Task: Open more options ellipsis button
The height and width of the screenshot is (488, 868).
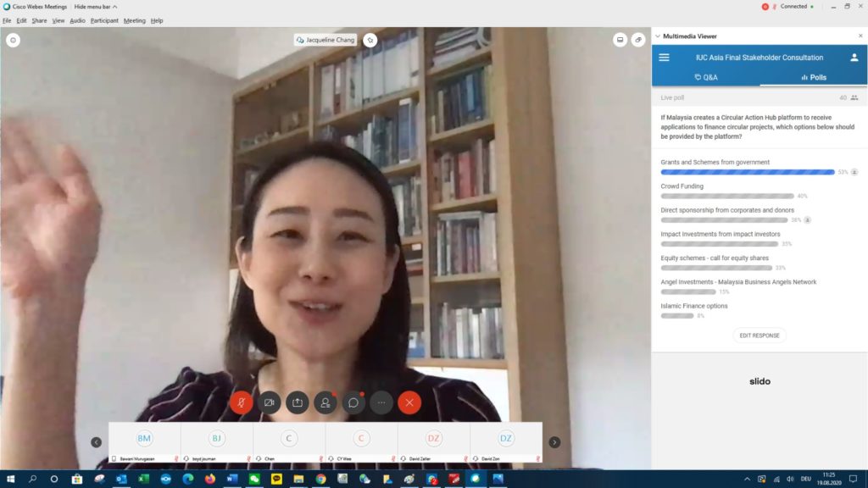Action: (x=381, y=402)
